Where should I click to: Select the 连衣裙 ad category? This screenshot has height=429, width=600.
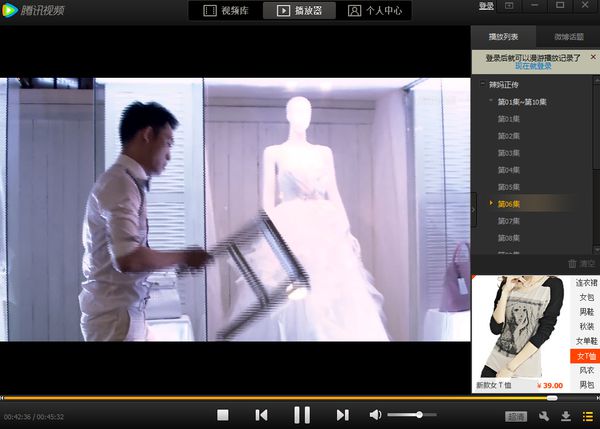coord(586,283)
